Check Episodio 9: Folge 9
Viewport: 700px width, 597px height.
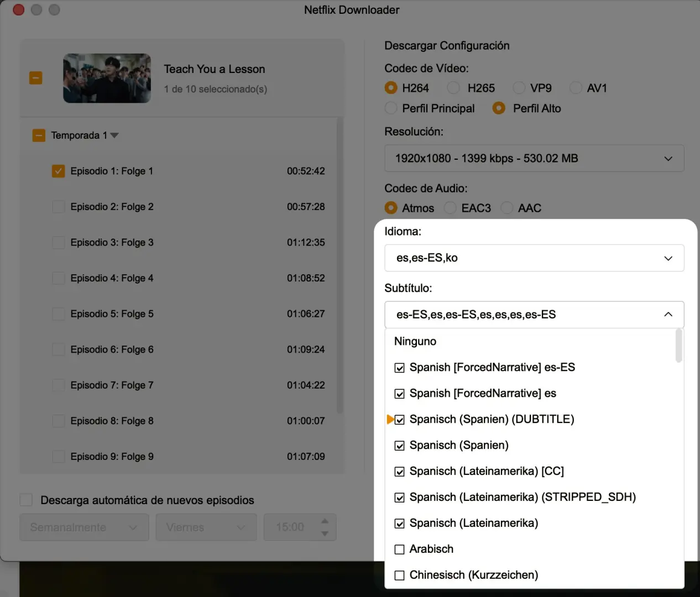tap(59, 457)
